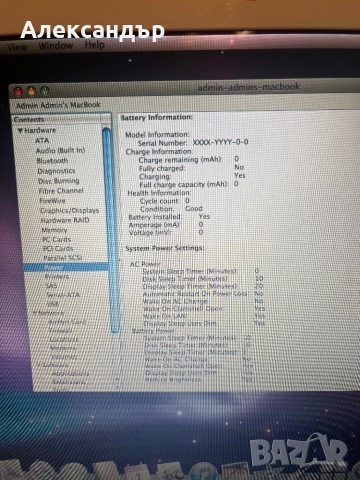Click the Amperage (mA) line
Viewport: 360px width, 480px height.
coord(166,225)
